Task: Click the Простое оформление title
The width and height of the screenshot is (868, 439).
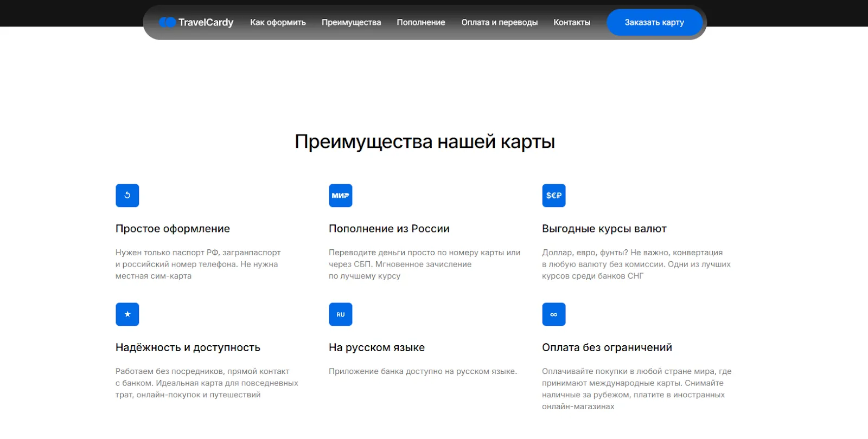Action: 173,229
